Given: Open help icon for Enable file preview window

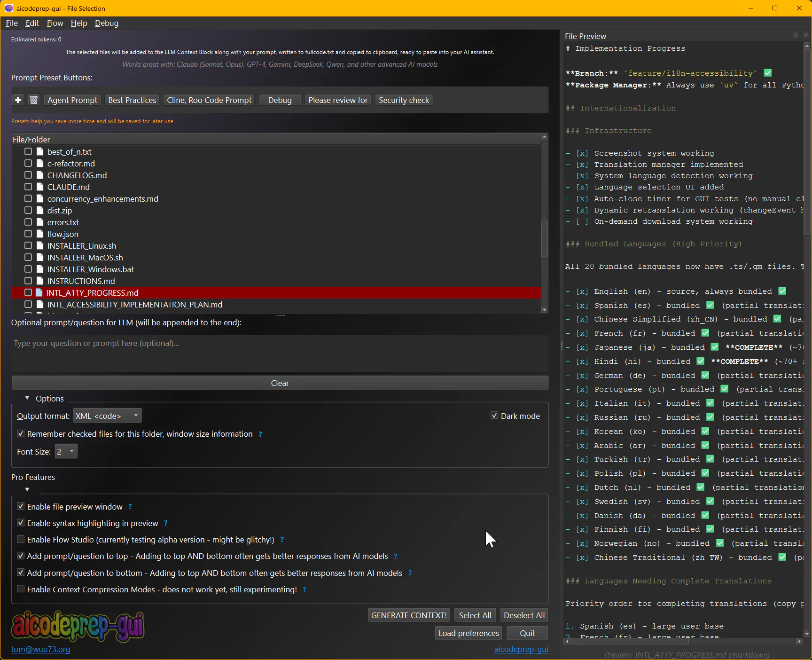Looking at the screenshot, I should coord(130,507).
